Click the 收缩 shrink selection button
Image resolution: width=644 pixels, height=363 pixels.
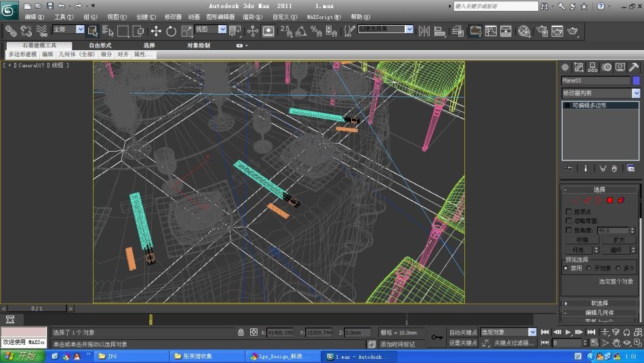pyautogui.click(x=582, y=240)
